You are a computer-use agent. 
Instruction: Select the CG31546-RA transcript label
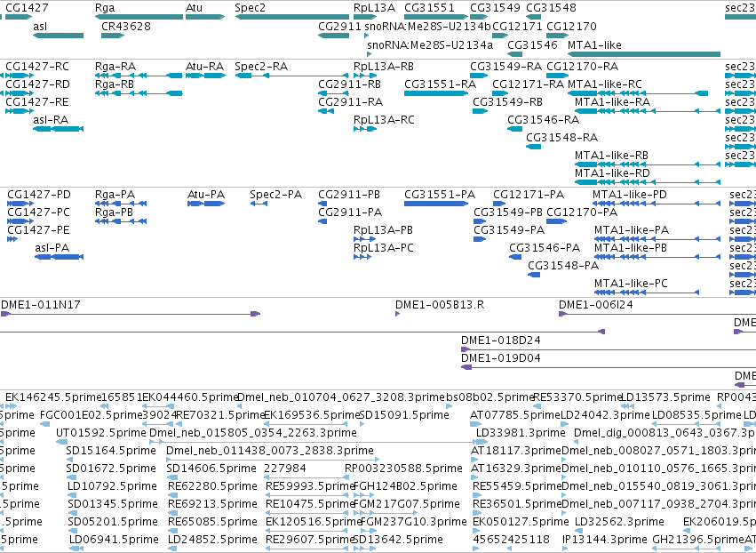click(x=543, y=120)
